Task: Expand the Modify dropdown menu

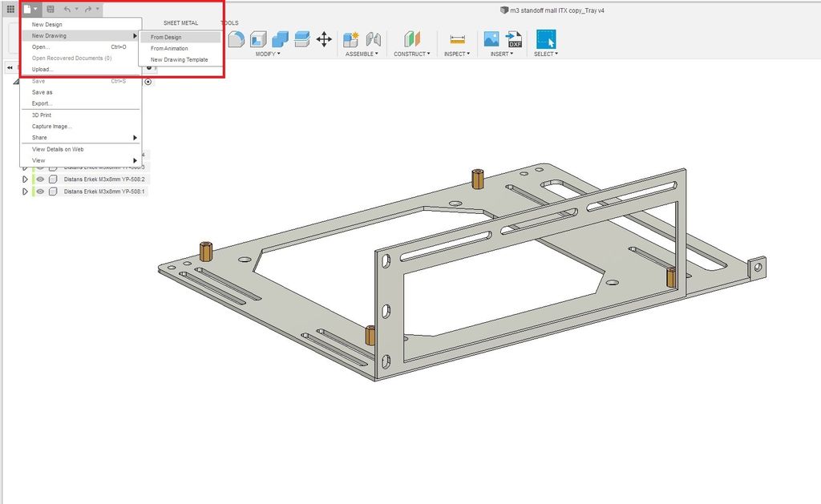Action: tap(267, 54)
